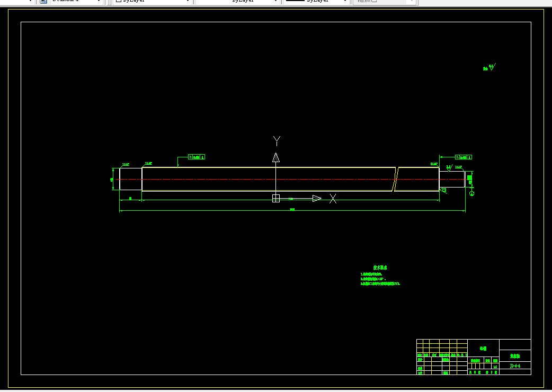Select the yellow break line on shaft
The height and width of the screenshot is (392, 552).
(x=395, y=180)
